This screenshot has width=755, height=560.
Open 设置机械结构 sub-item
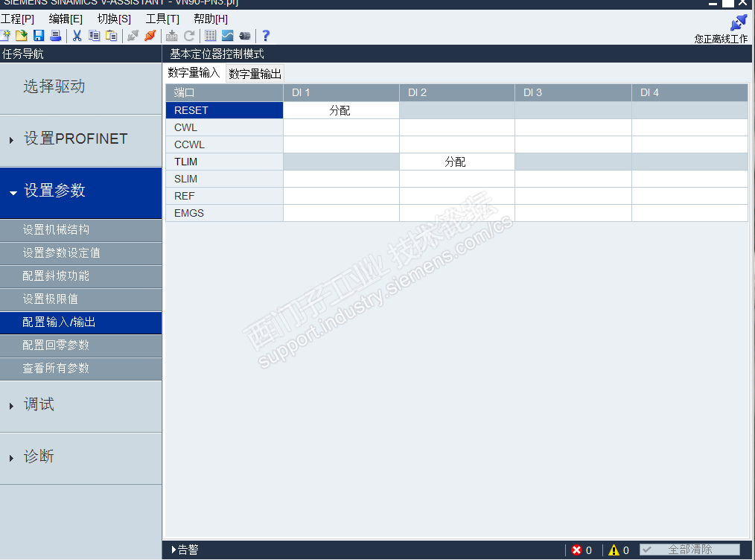click(x=81, y=230)
